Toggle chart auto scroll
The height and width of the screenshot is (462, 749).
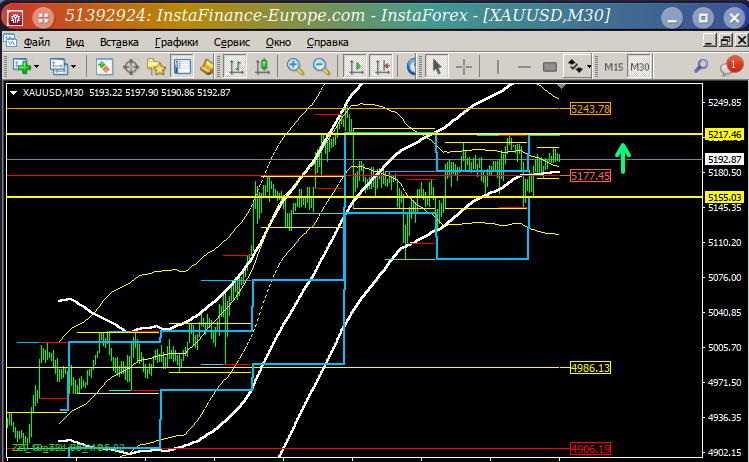(356, 66)
